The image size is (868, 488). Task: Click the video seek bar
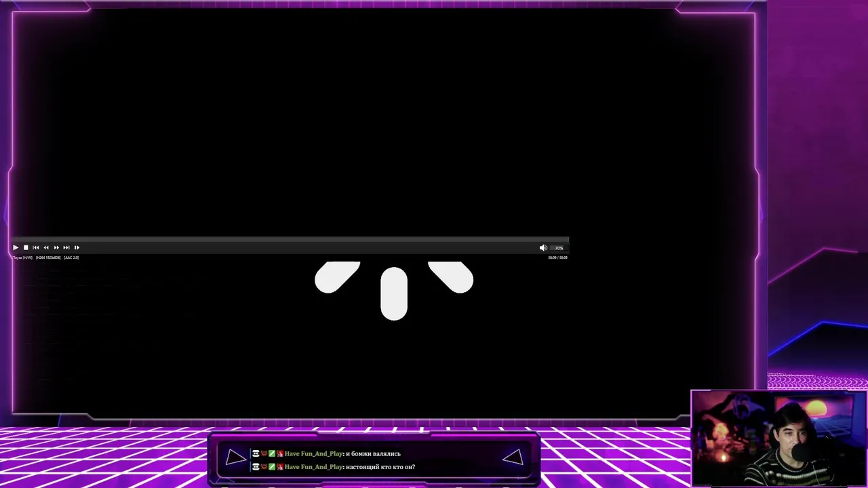click(290, 239)
